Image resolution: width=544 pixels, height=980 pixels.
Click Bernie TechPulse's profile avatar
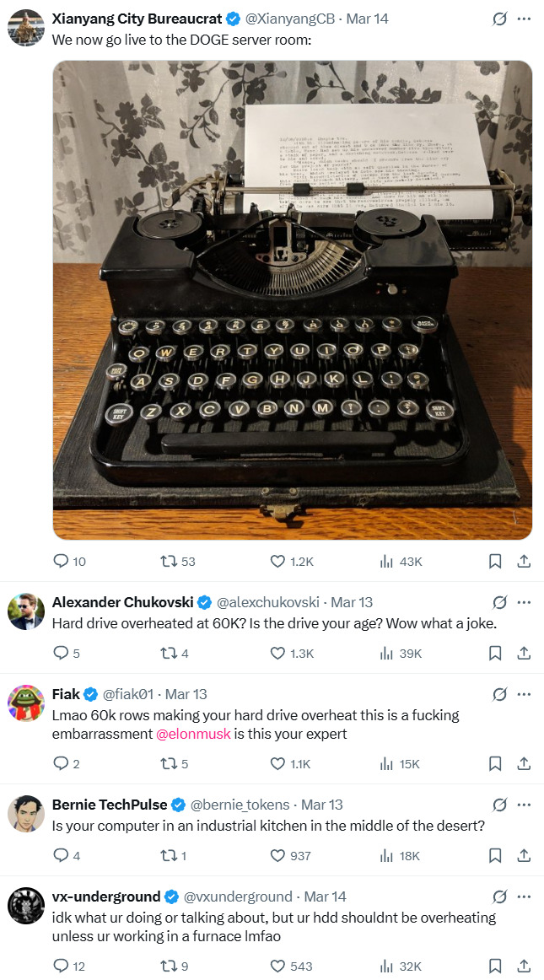point(26,814)
